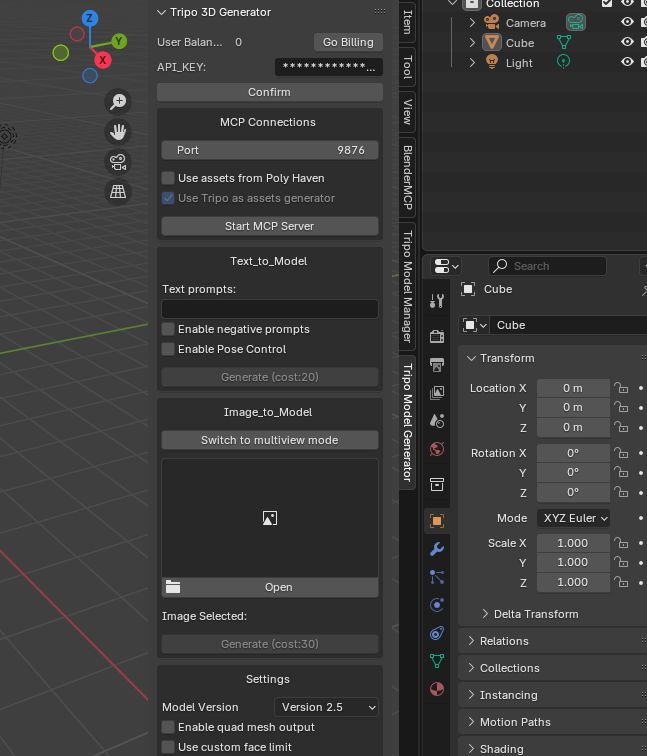Click the Light data icon in outliner
Screen dimensions: 647x756
[564, 62]
